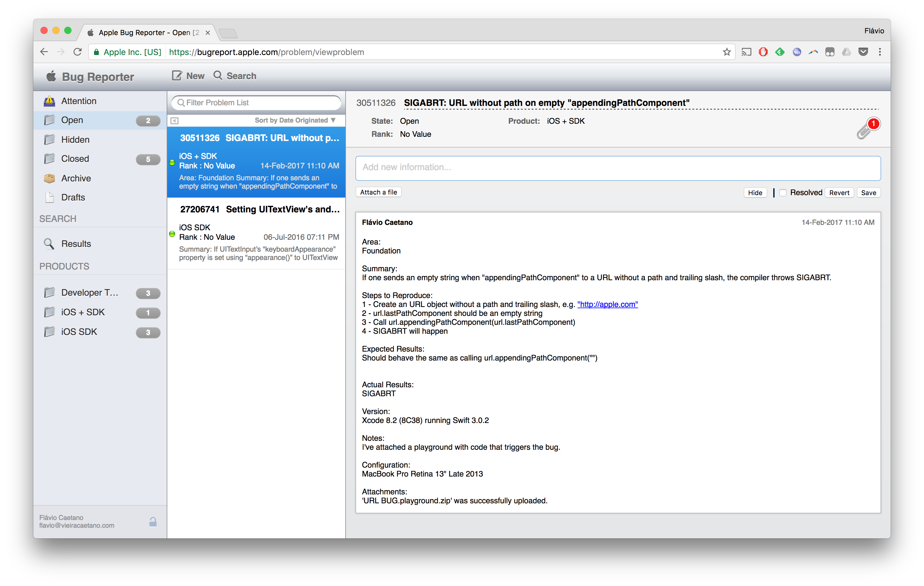Select bug 27206741 Setting UITextView's entry
The width and height of the screenshot is (924, 586).
(x=256, y=234)
